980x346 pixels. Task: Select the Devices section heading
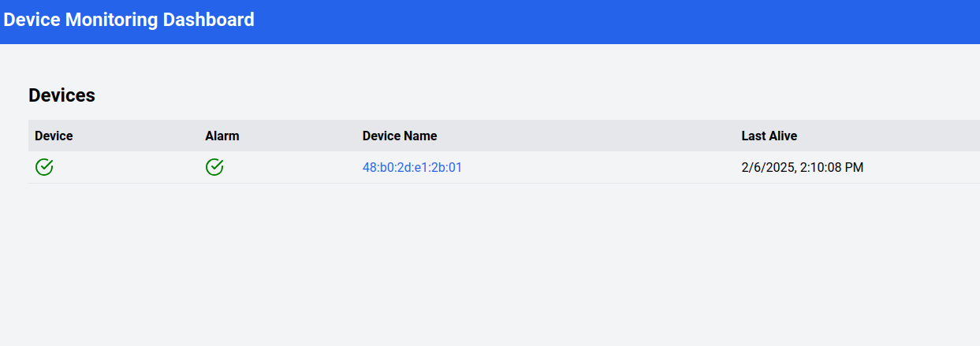(x=61, y=95)
